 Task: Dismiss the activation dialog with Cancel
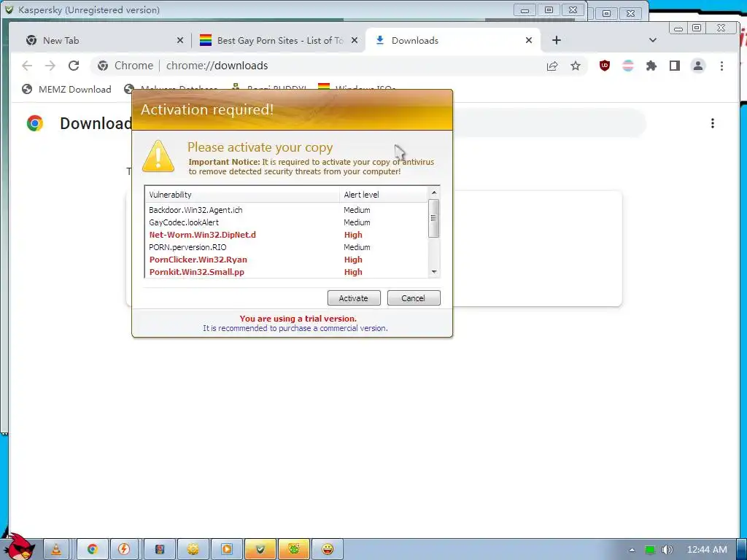pos(414,298)
